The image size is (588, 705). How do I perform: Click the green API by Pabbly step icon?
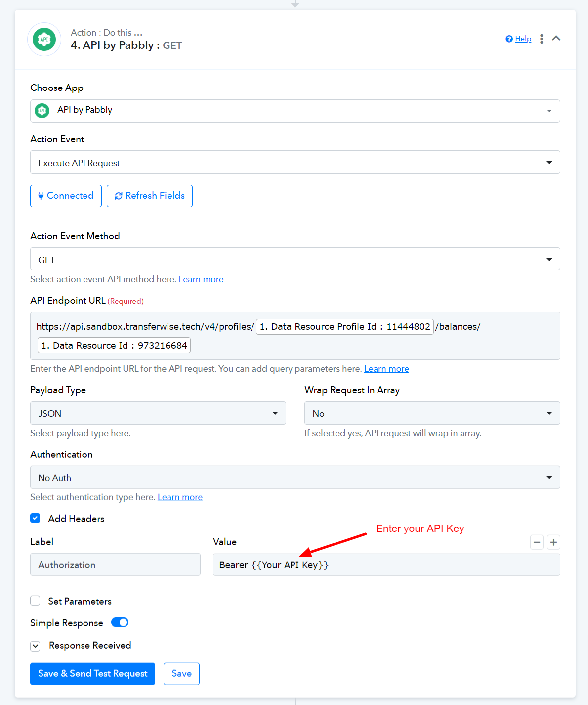44,39
